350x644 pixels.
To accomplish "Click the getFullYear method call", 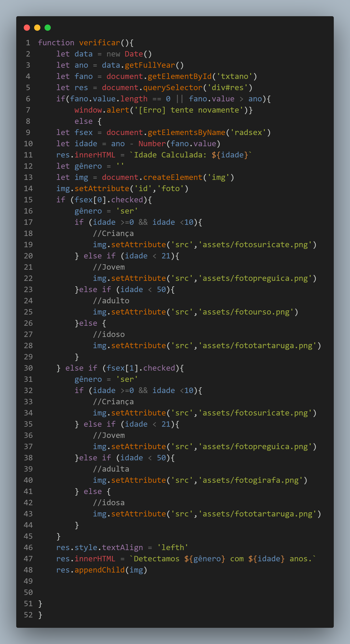I will pos(150,65).
